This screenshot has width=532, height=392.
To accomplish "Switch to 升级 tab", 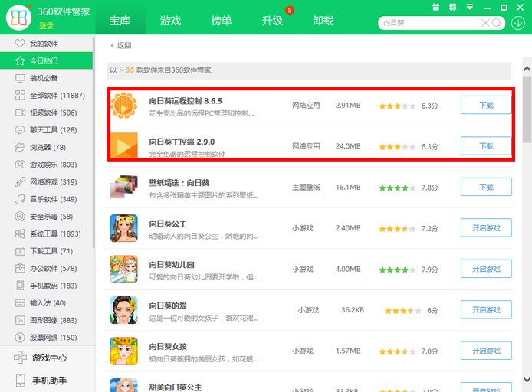I will pyautogui.click(x=272, y=21).
